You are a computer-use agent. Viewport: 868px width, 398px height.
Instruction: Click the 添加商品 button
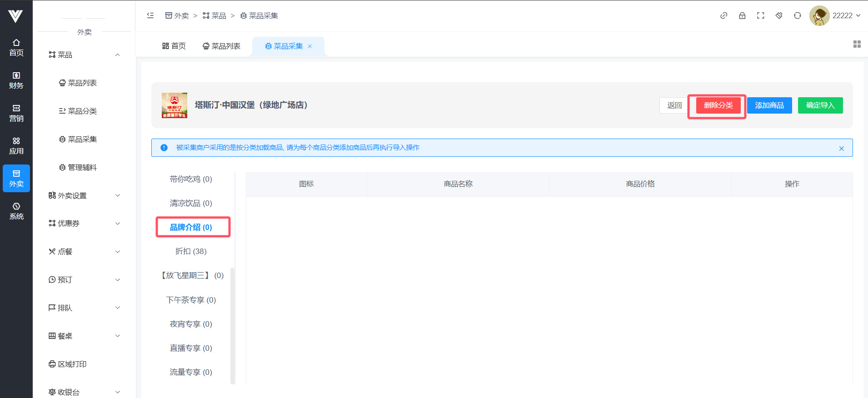[x=769, y=105]
